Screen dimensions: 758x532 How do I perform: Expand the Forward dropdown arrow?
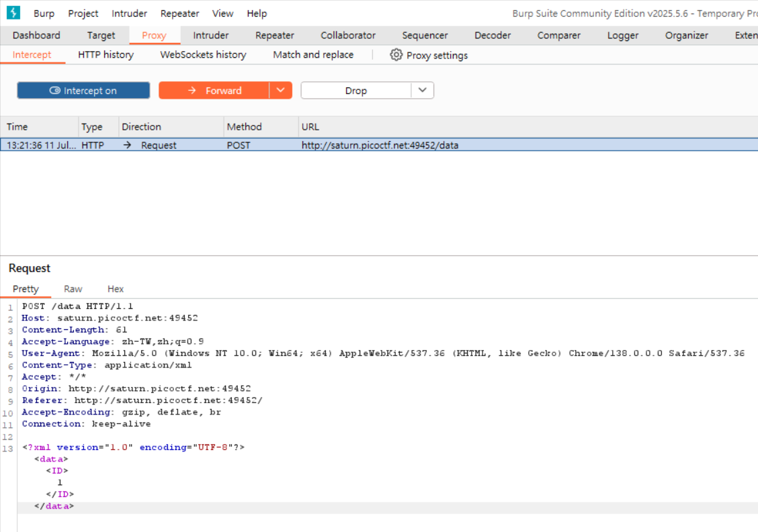pos(280,91)
